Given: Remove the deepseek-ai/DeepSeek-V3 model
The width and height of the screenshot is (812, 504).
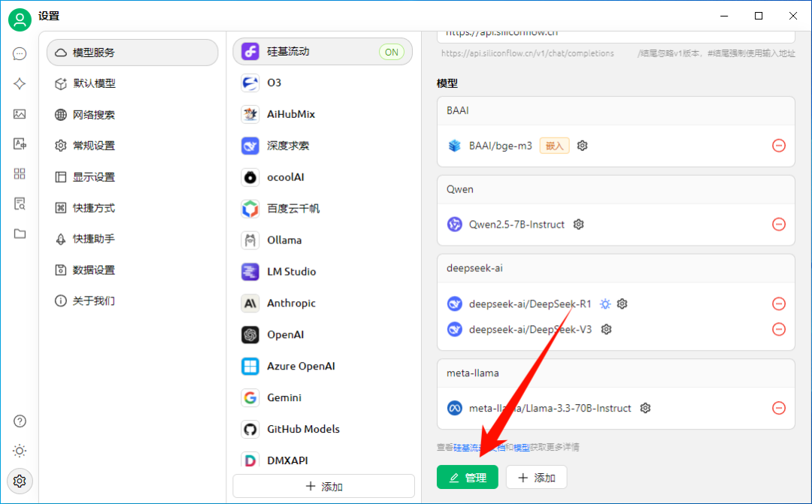Looking at the screenshot, I should (x=779, y=329).
